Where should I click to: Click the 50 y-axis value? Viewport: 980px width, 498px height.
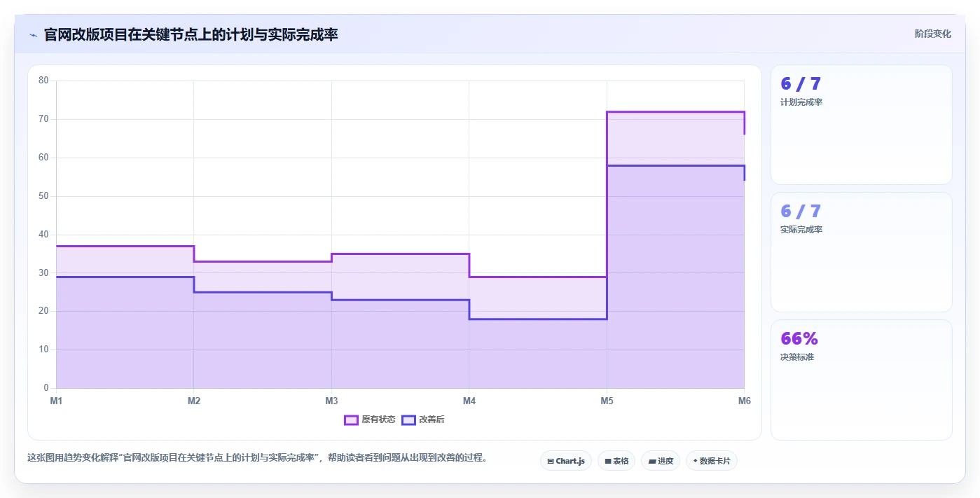pyautogui.click(x=43, y=196)
